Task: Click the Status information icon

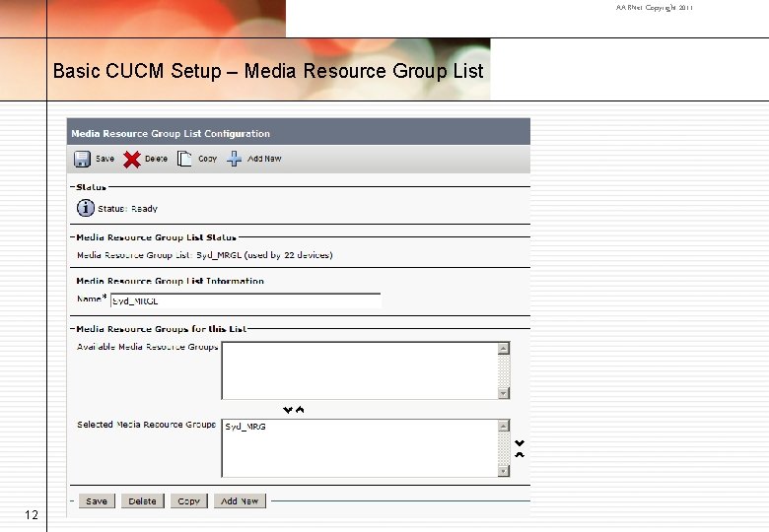Action: tap(86, 208)
